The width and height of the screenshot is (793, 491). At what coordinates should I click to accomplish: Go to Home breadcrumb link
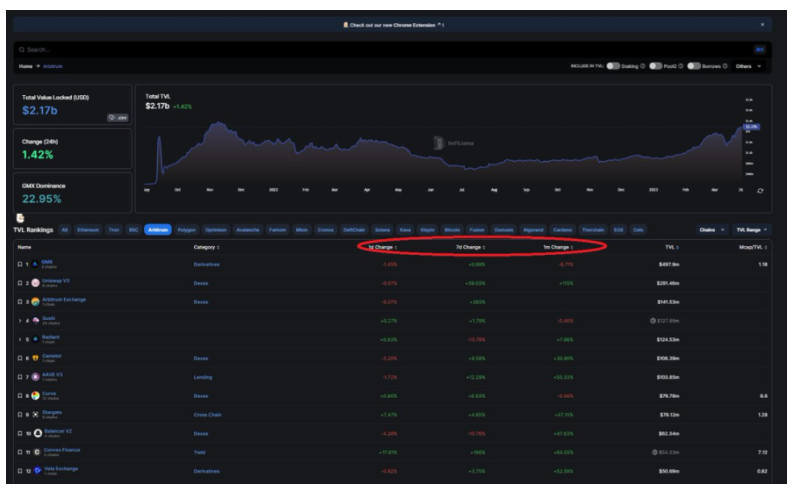(x=25, y=66)
